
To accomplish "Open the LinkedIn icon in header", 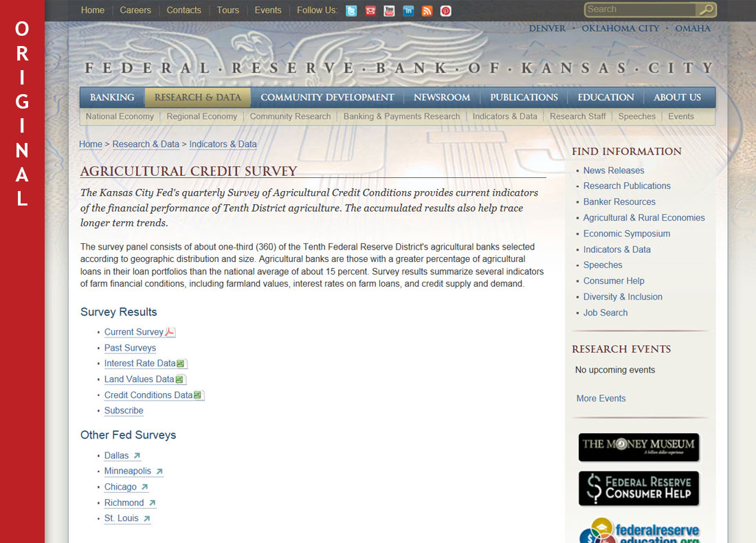I will tap(408, 10).
